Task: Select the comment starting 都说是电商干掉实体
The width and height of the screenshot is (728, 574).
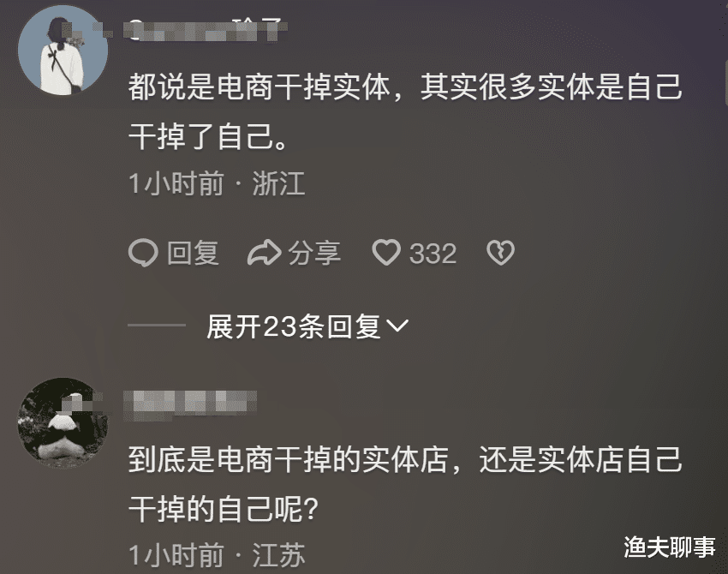Action: click(405, 112)
